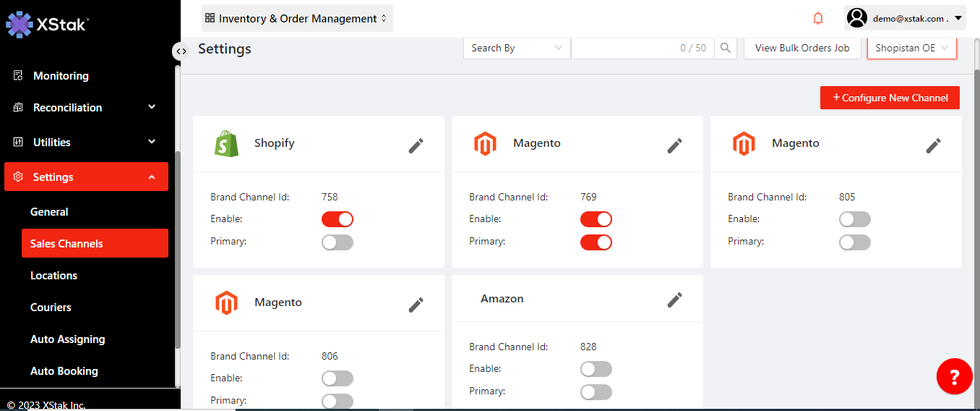Image resolution: width=980 pixels, height=411 pixels.
Task: Click the pencil edit icon on Shopify card
Action: pyautogui.click(x=416, y=145)
